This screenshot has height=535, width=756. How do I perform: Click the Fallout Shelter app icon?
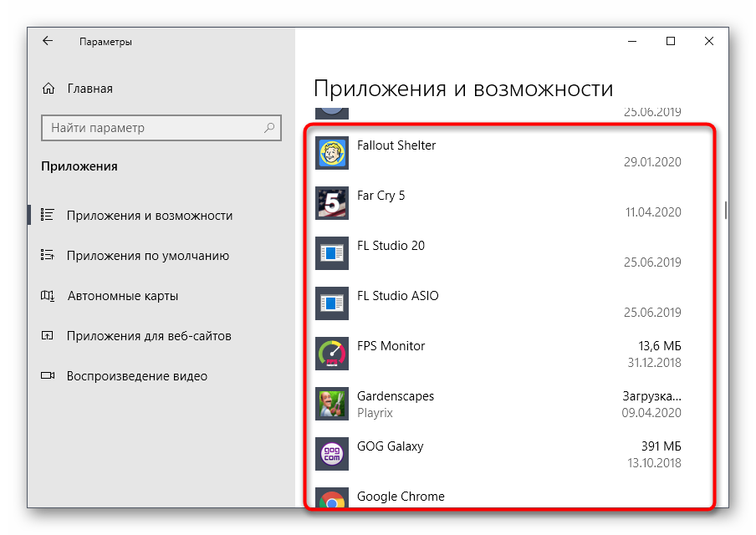(x=331, y=154)
